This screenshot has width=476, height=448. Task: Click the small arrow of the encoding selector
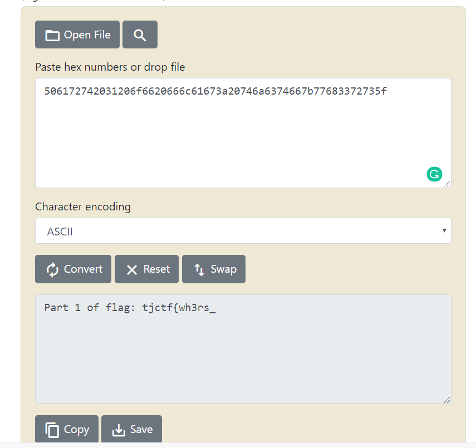point(444,230)
